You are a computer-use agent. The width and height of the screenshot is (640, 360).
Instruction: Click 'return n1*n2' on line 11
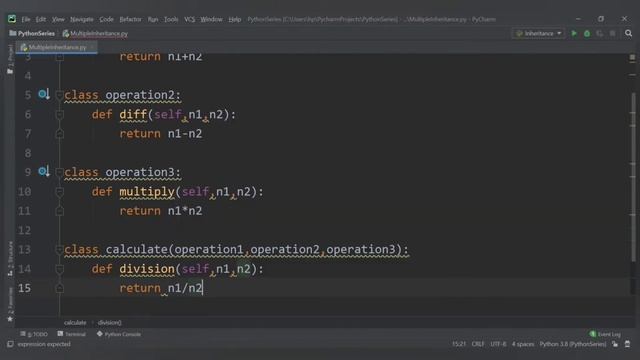[161, 211]
